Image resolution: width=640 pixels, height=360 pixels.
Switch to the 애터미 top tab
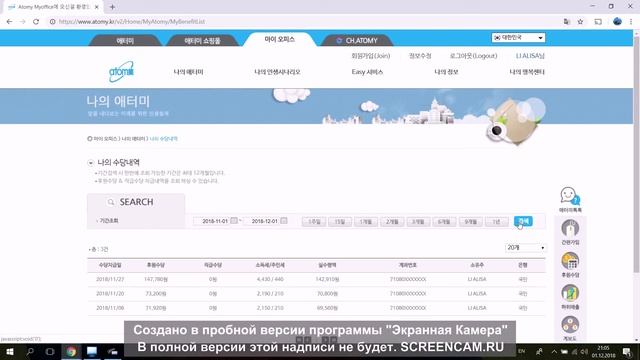tap(125, 40)
